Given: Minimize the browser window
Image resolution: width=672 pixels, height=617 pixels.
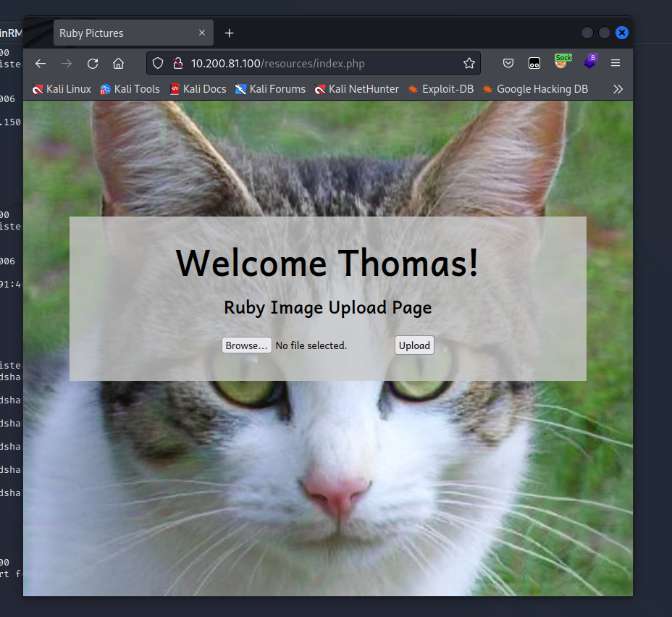Looking at the screenshot, I should click(587, 33).
